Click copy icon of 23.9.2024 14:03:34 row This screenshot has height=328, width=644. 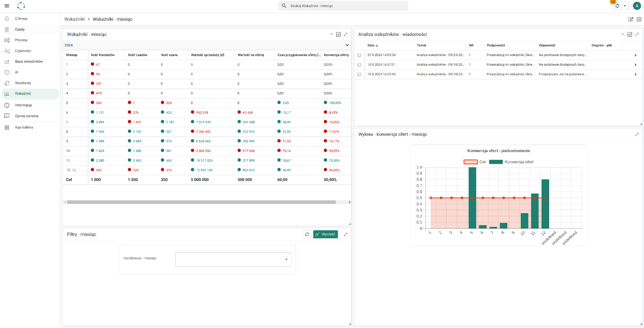coord(359,55)
